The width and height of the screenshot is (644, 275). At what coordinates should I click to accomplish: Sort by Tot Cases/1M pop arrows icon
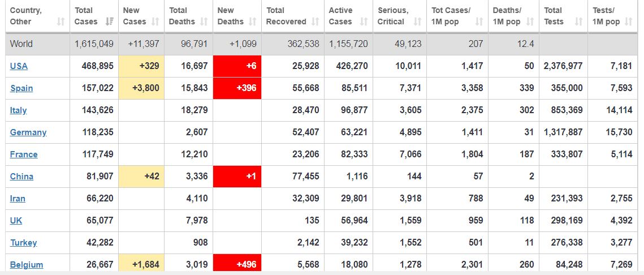(479, 22)
